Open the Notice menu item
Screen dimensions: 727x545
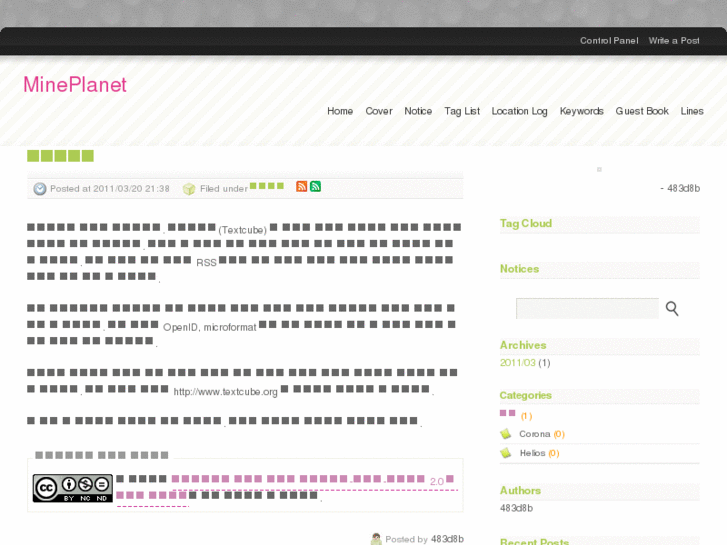coord(418,111)
